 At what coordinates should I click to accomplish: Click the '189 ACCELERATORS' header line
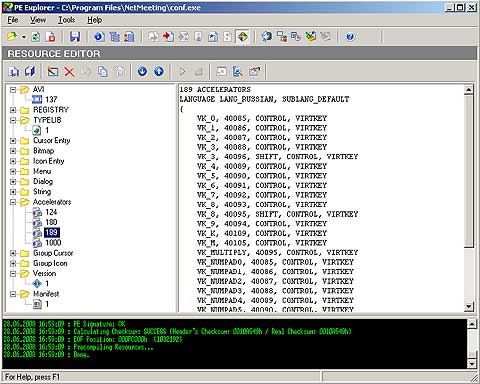pyautogui.click(x=215, y=89)
